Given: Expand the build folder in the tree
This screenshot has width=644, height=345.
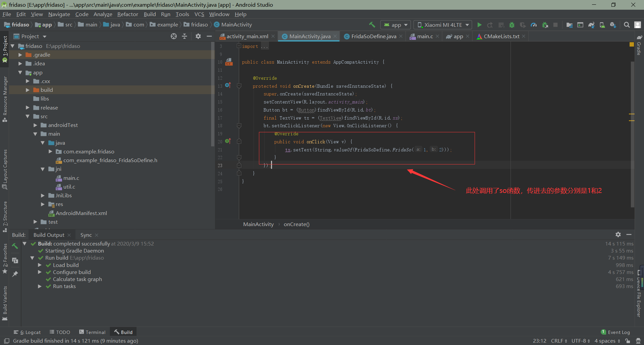Looking at the screenshot, I should [x=28, y=90].
